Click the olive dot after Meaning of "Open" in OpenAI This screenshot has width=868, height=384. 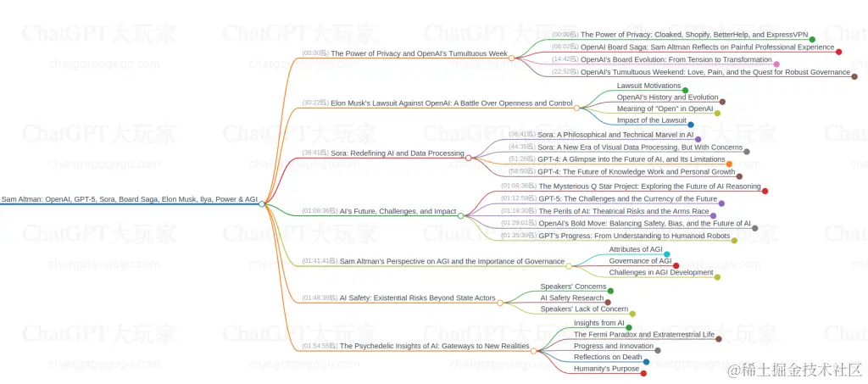tap(717, 114)
